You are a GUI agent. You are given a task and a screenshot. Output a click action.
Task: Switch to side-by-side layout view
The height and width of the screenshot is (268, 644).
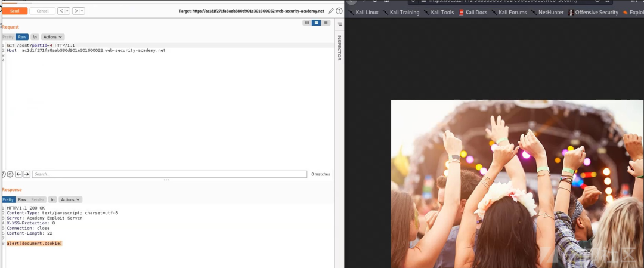click(307, 23)
